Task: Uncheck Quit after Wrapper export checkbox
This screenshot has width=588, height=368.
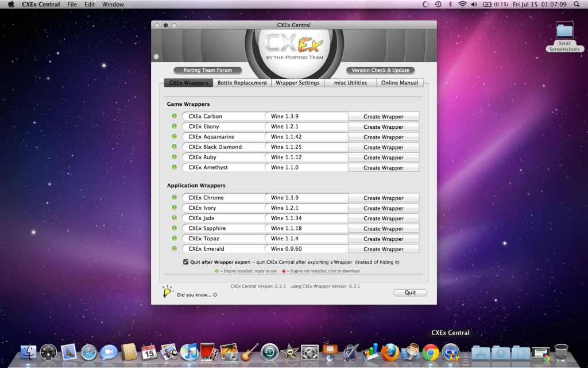Action: 185,262
